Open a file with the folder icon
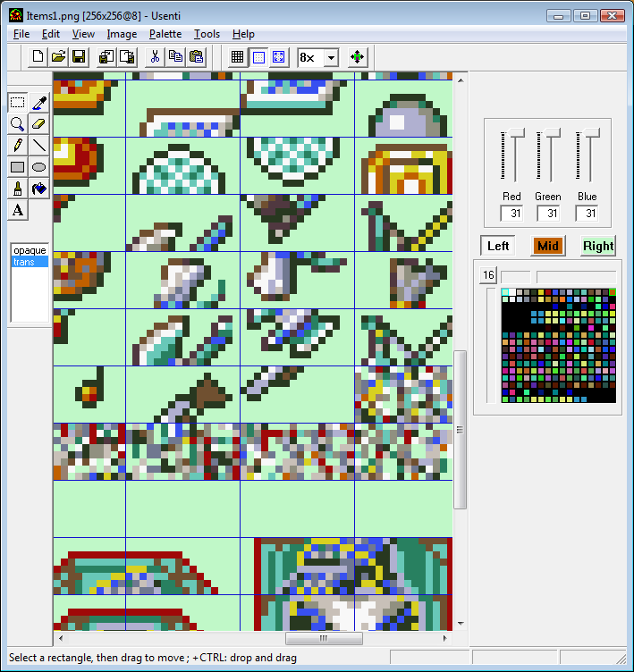This screenshot has width=634, height=672. (x=58, y=57)
